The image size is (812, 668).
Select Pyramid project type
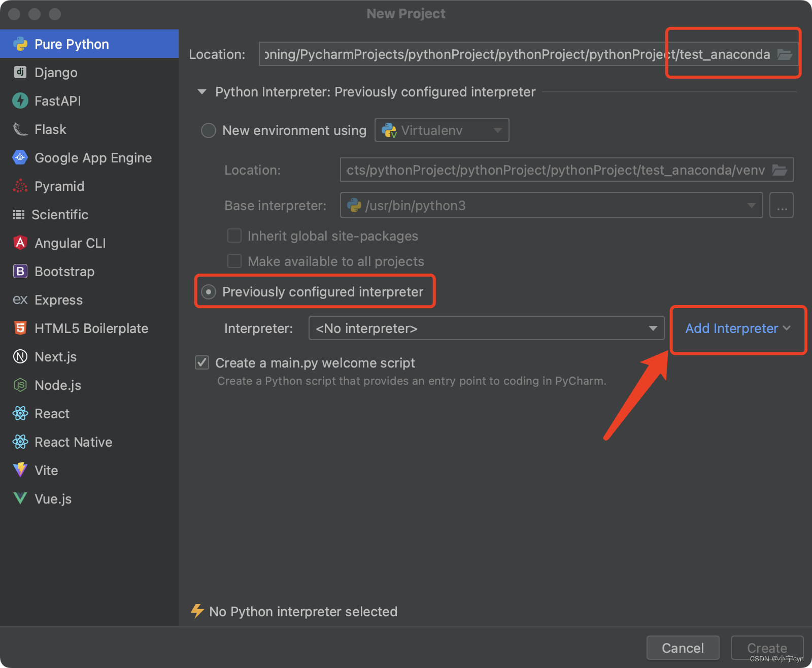[89, 186]
